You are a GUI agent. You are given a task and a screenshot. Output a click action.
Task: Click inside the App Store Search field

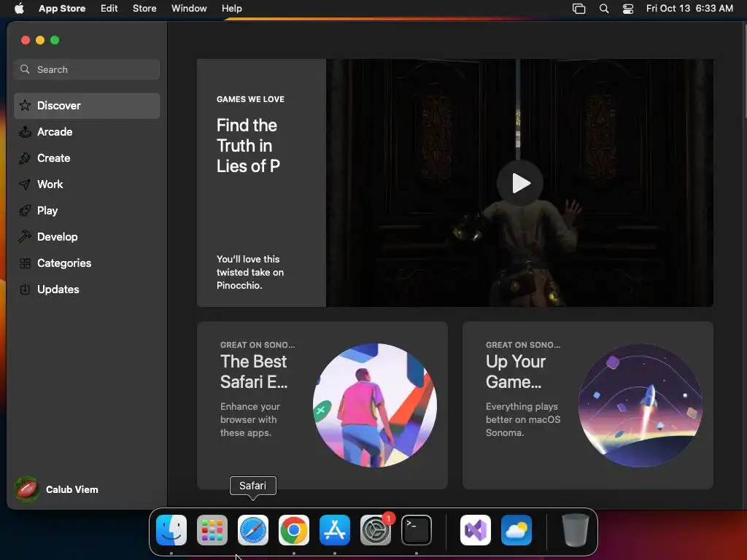(x=87, y=69)
